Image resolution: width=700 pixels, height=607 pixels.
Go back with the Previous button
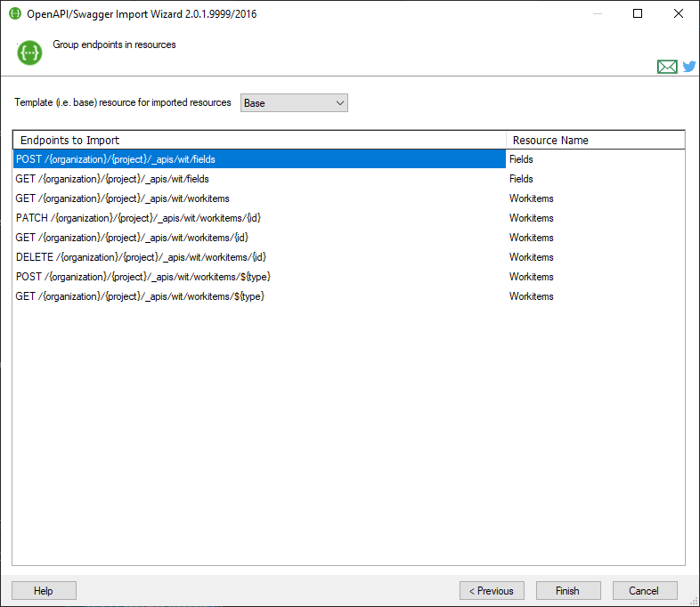(492, 590)
